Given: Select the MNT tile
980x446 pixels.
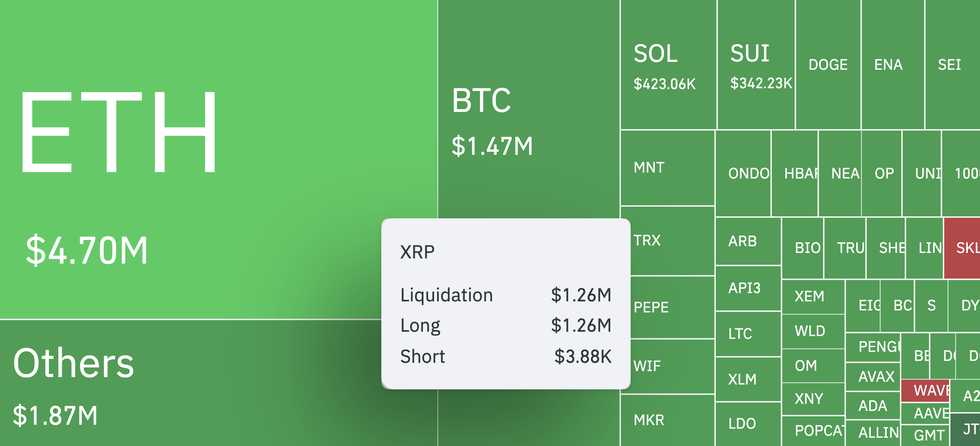Looking at the screenshot, I should [667, 168].
